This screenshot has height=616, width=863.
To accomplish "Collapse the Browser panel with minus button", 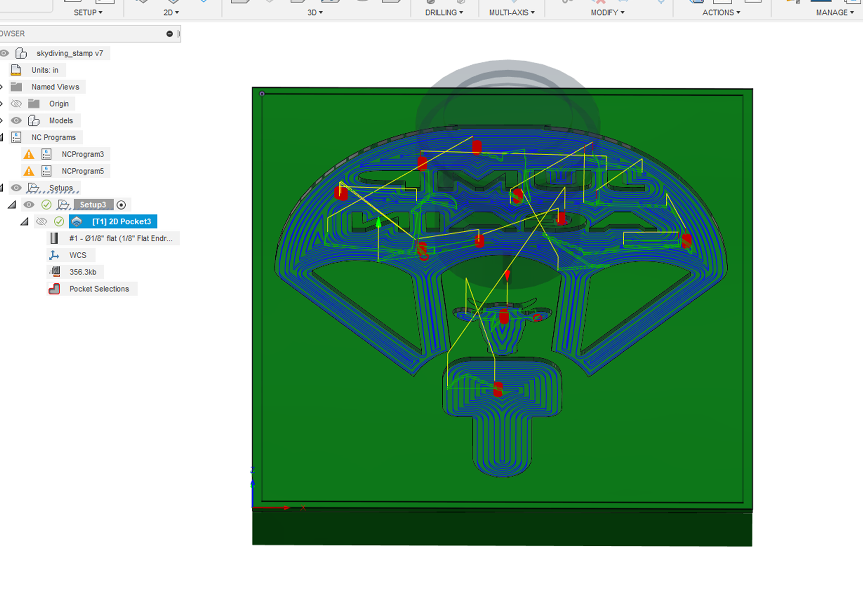I will tap(169, 34).
